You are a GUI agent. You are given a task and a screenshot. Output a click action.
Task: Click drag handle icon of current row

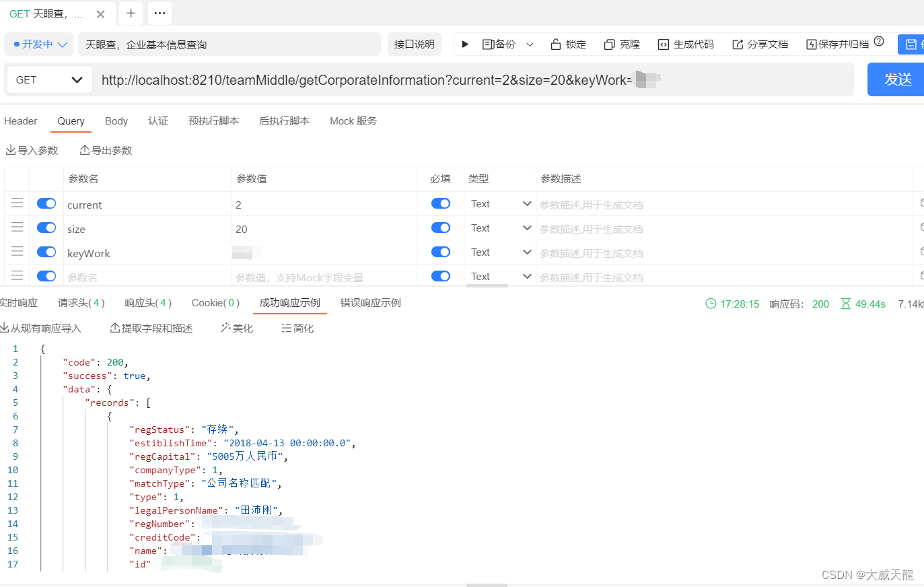click(x=17, y=203)
